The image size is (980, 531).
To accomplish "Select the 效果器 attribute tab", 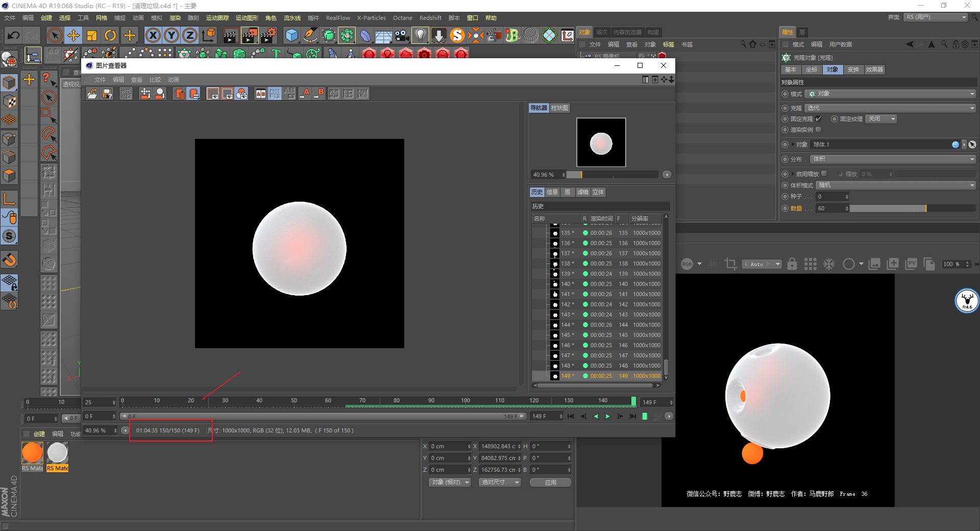I will (x=874, y=69).
